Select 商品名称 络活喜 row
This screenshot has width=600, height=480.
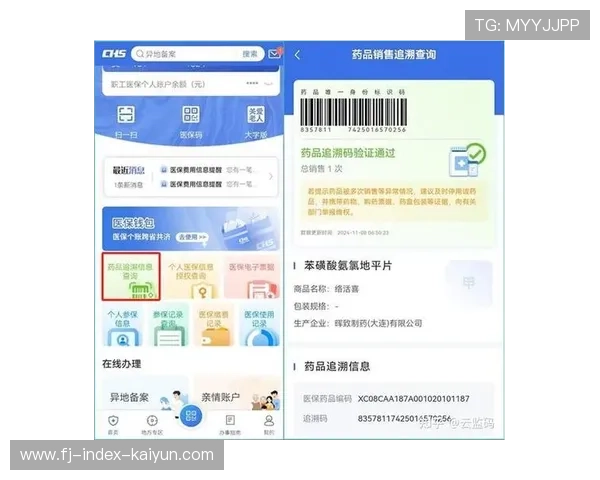(326, 289)
